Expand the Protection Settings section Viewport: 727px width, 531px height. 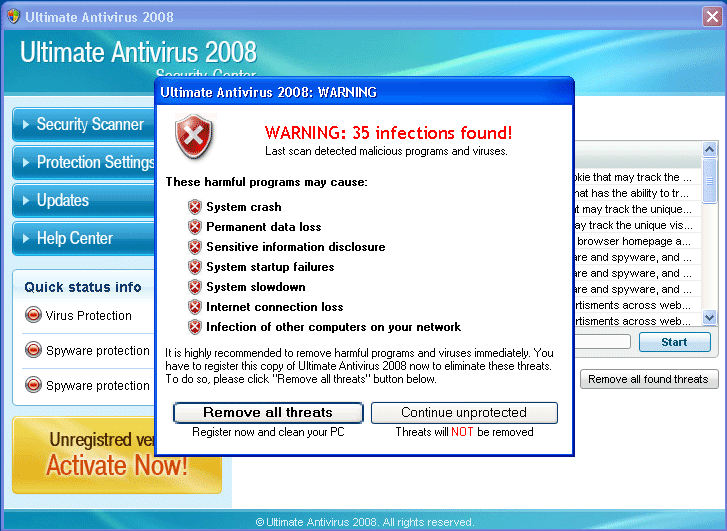(x=83, y=163)
